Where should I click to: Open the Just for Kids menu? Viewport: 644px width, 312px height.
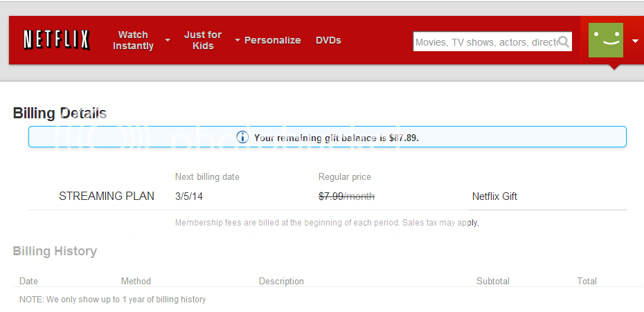pyautogui.click(x=203, y=40)
